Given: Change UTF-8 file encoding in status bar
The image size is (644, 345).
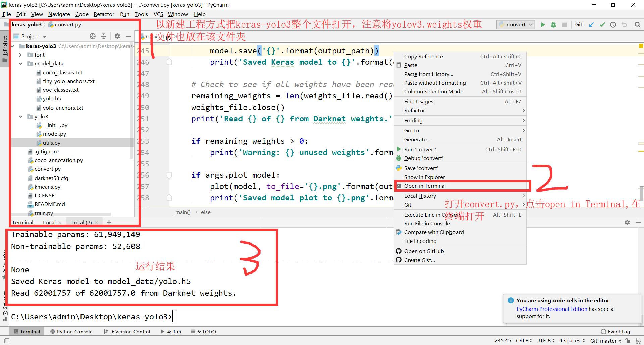Looking at the screenshot, I should click(x=545, y=341).
